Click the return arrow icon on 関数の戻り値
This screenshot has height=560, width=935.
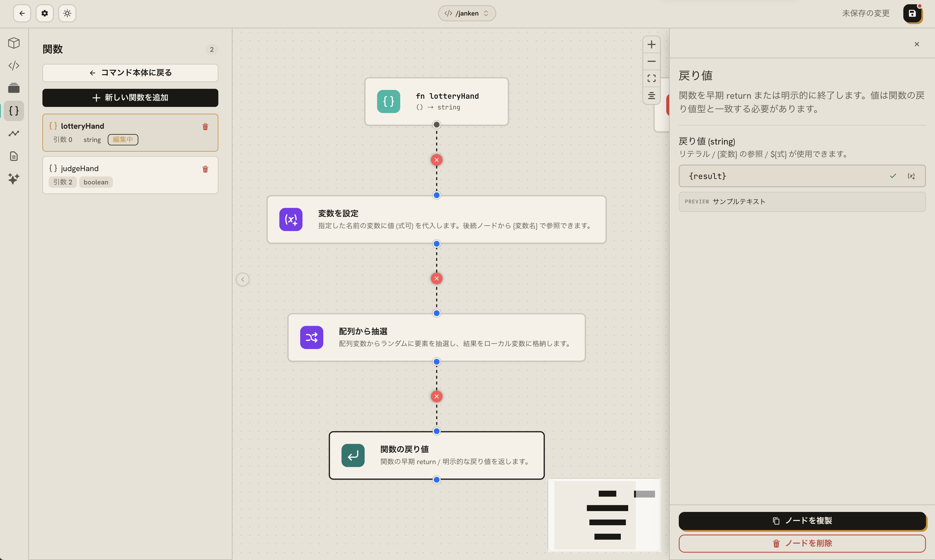353,455
